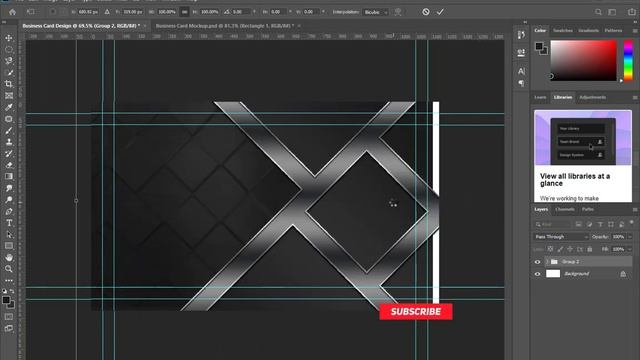This screenshot has height=360, width=640.
Task: Open the Paragraph panel icon
Action: point(521,83)
